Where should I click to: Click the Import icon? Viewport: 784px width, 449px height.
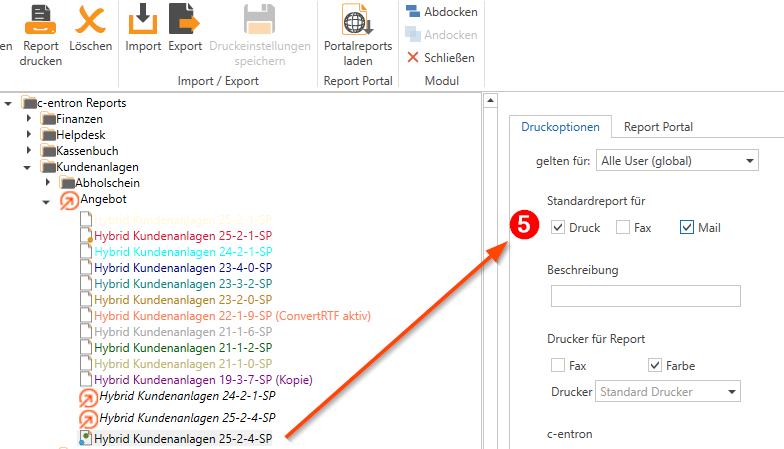coord(143,19)
